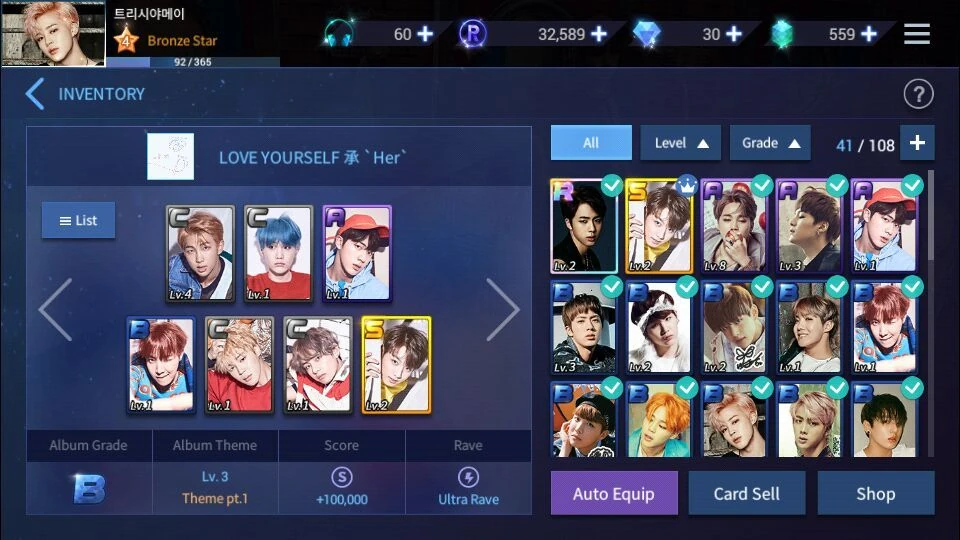
Task: Sort cards by Grade
Action: pos(770,143)
